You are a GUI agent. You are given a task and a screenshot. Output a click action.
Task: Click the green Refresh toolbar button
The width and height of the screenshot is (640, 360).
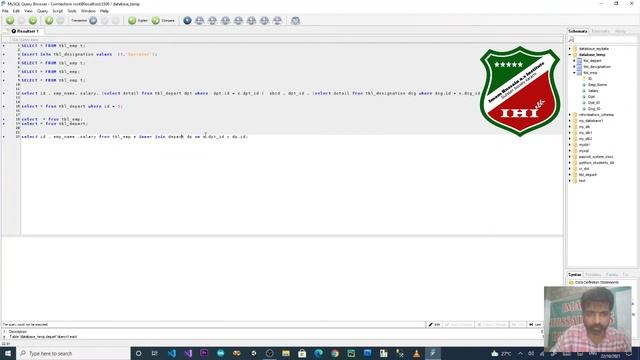[x=33, y=20]
